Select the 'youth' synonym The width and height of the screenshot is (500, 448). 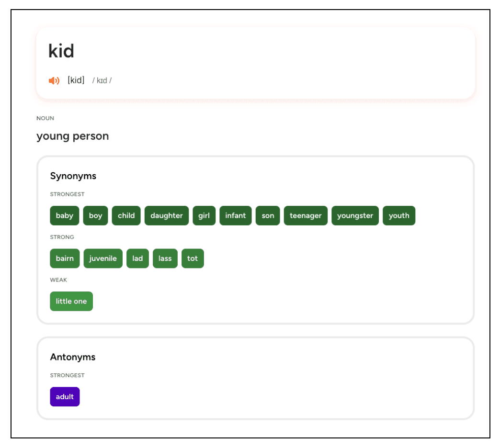[x=399, y=215]
